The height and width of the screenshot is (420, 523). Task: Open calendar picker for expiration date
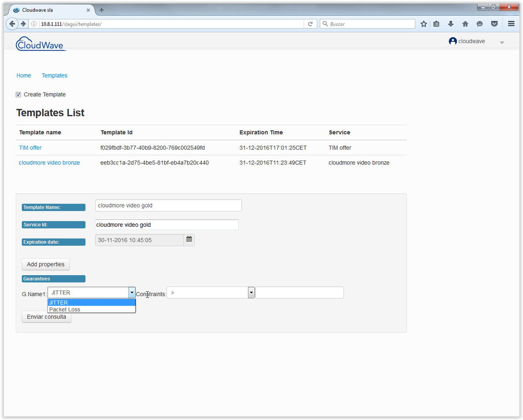[x=189, y=239]
